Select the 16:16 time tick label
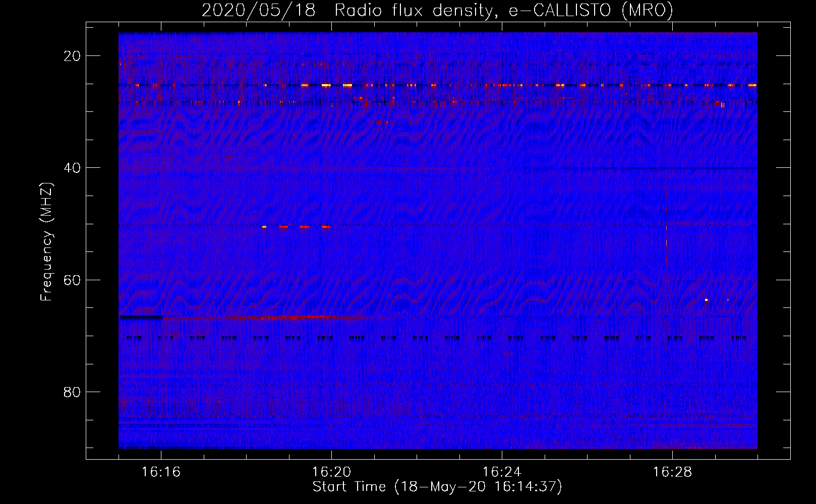This screenshot has width=816, height=504. (161, 472)
